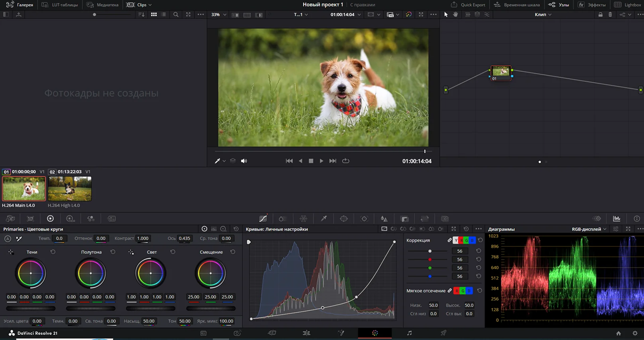Open the Tracker palette icon
The image size is (644, 340).
coord(364,219)
